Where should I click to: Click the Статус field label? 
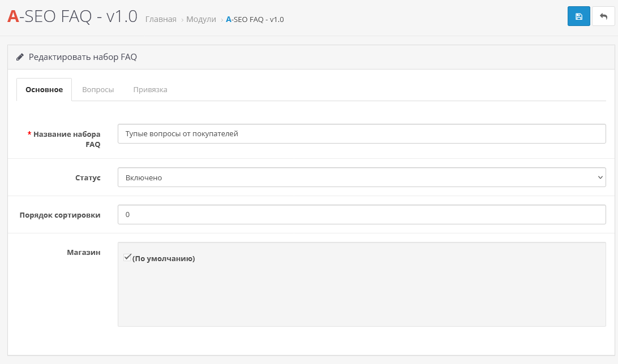click(88, 177)
